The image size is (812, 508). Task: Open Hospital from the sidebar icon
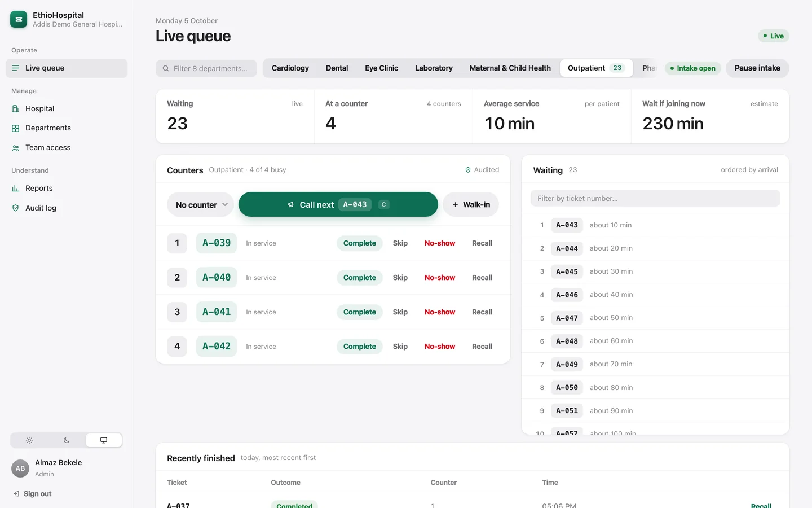(x=16, y=109)
